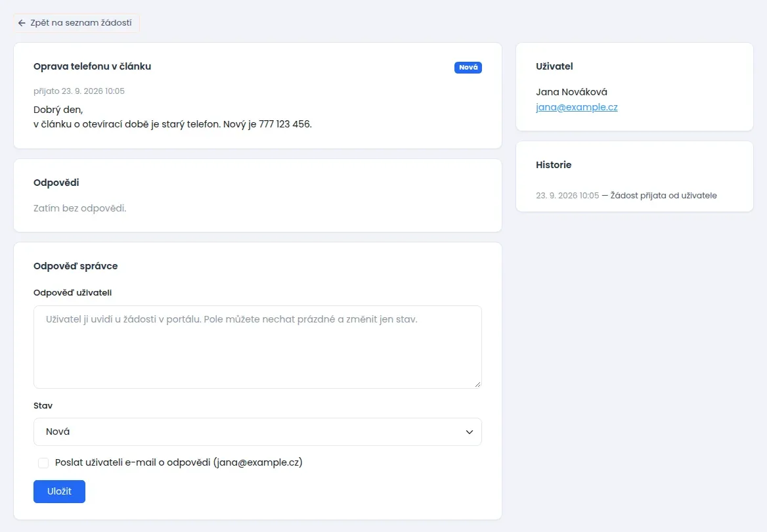
Task: Click the 'Odpověď uživateli' field label
Action: pos(72,293)
